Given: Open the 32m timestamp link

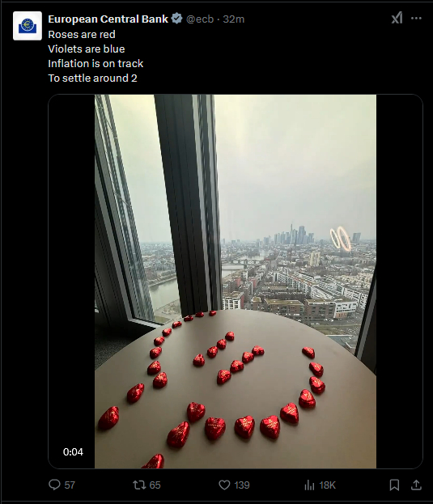Looking at the screenshot, I should [x=234, y=19].
